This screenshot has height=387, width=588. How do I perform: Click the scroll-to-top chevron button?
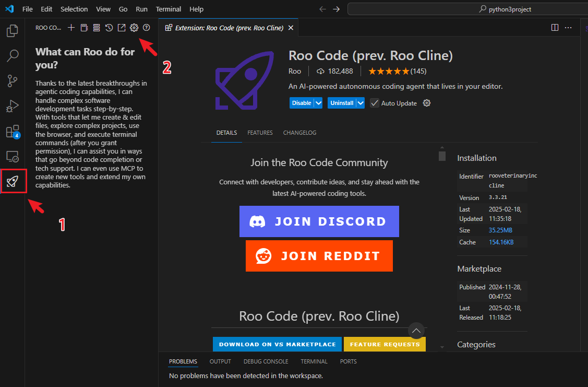click(x=416, y=331)
